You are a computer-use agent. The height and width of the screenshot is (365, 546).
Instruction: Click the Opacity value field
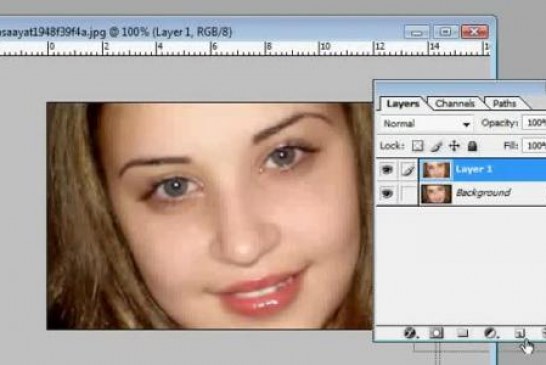(534, 123)
